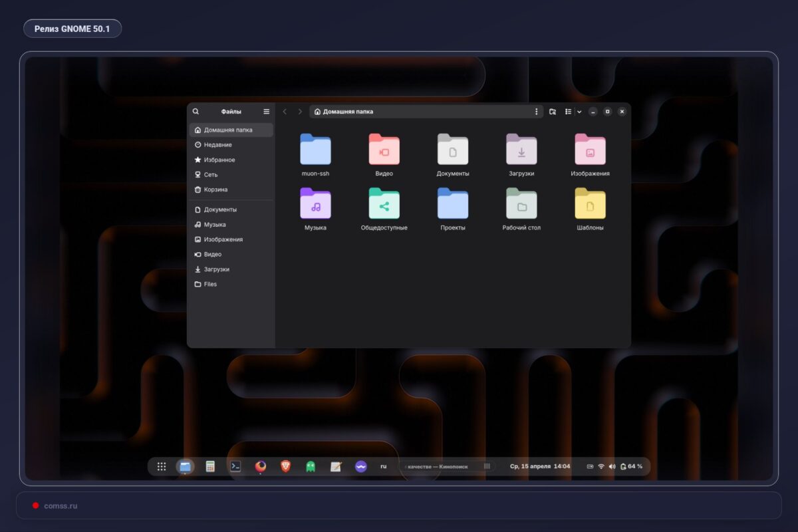Click the Wi-Fi icon in the system tray
Screen dimensions: 798x532
tap(600, 466)
